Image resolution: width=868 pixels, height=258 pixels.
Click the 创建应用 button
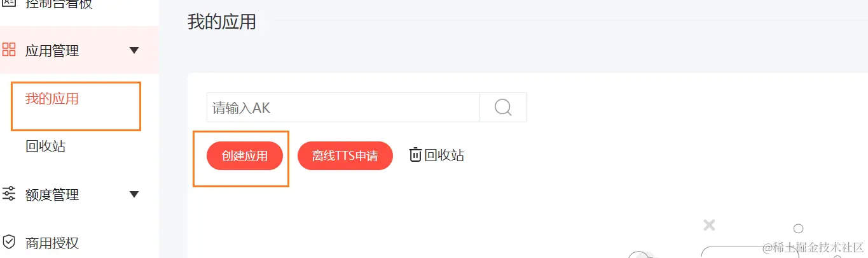[245, 156]
